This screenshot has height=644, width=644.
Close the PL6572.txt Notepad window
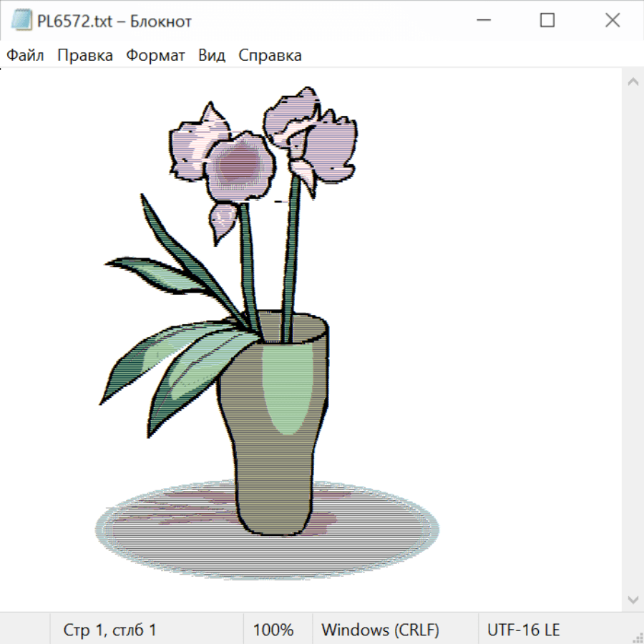tap(613, 21)
